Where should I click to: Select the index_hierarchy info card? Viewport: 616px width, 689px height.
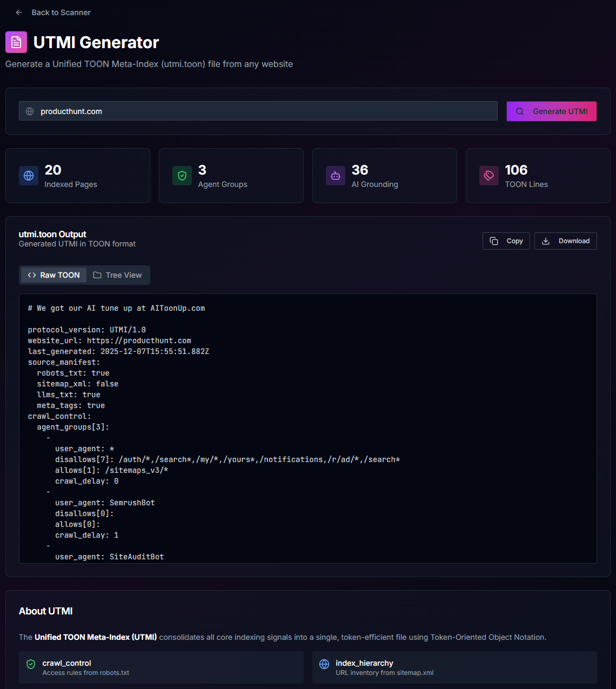(x=454, y=667)
